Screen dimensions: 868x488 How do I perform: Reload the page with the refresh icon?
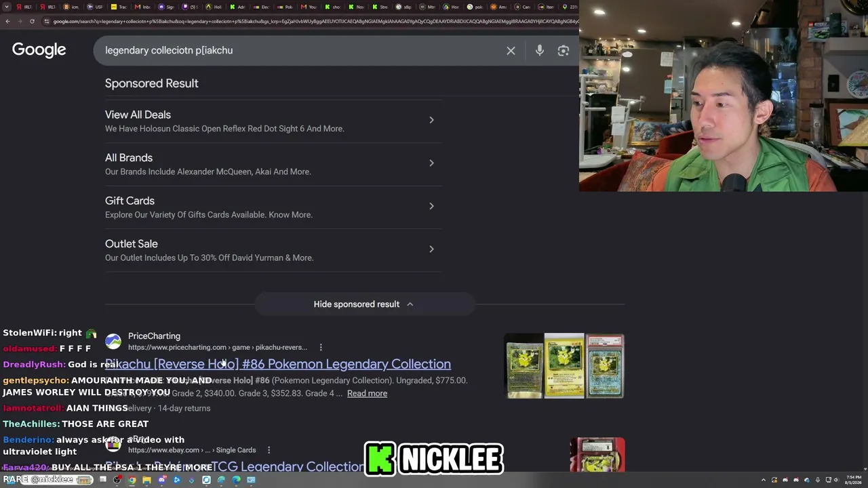click(32, 21)
